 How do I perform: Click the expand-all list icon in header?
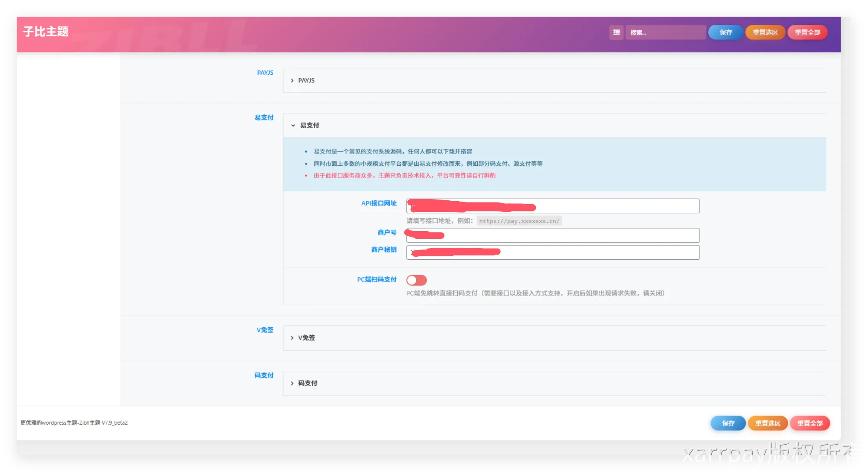click(x=616, y=32)
